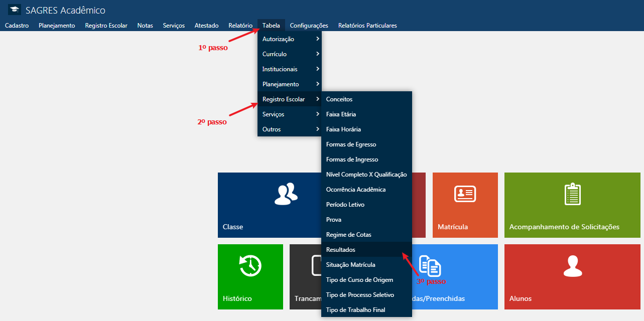Expand the Autorização submenu arrow
Screen dimensions: 644x321
[x=317, y=39]
